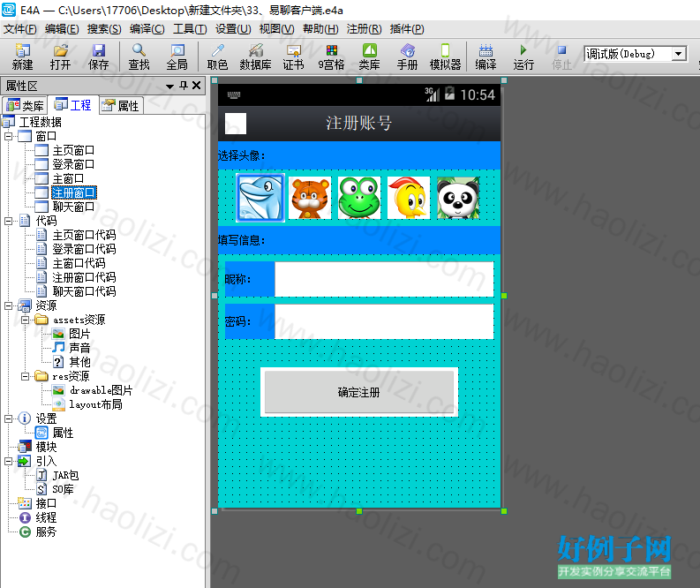
Task: Select the 取色 color picker tool
Action: pos(217,57)
